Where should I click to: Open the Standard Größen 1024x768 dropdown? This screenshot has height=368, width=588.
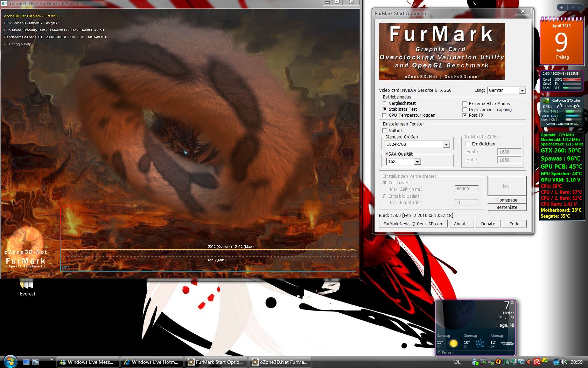click(417, 144)
